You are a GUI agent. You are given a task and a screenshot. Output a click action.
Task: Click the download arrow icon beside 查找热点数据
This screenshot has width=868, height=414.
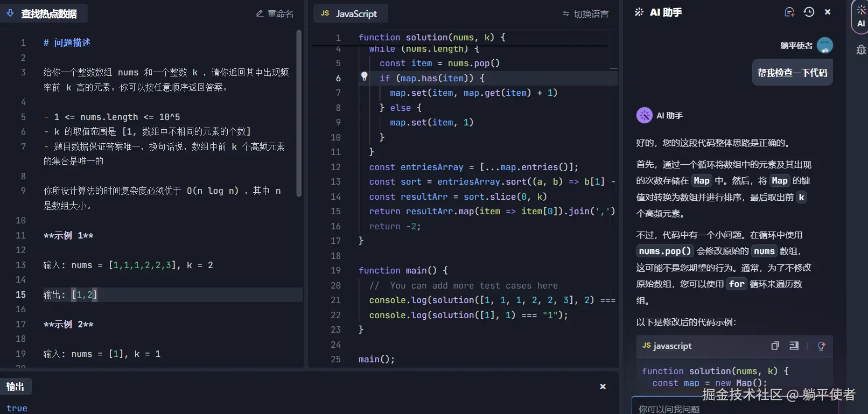point(10,13)
